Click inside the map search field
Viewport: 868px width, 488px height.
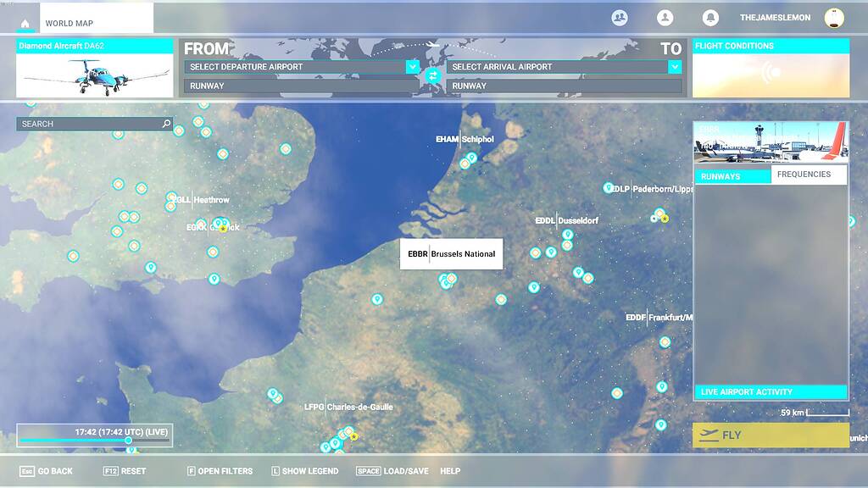tap(85, 123)
